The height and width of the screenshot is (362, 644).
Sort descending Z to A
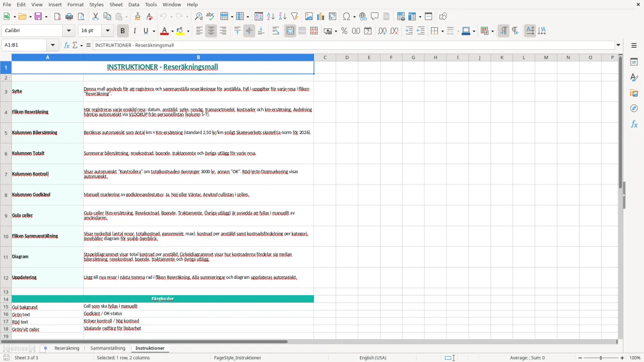point(282,17)
